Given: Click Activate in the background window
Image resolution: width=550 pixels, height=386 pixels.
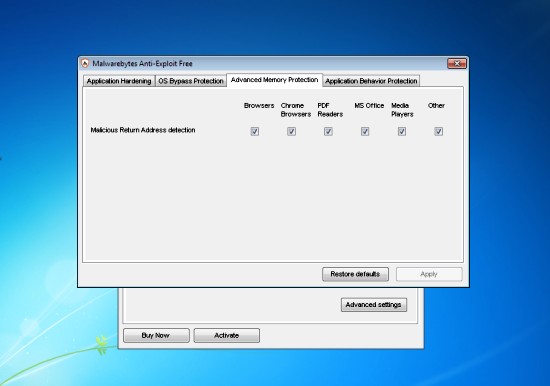Looking at the screenshot, I should (227, 335).
